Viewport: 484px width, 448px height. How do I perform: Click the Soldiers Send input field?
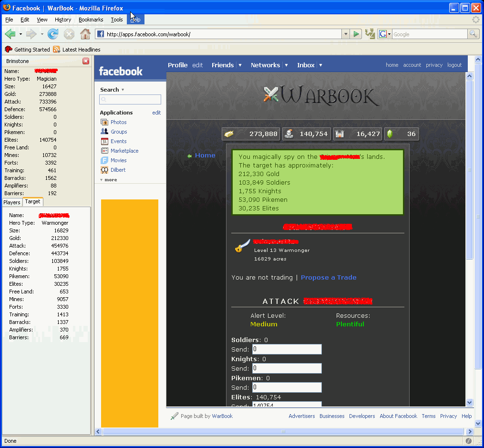click(x=287, y=349)
